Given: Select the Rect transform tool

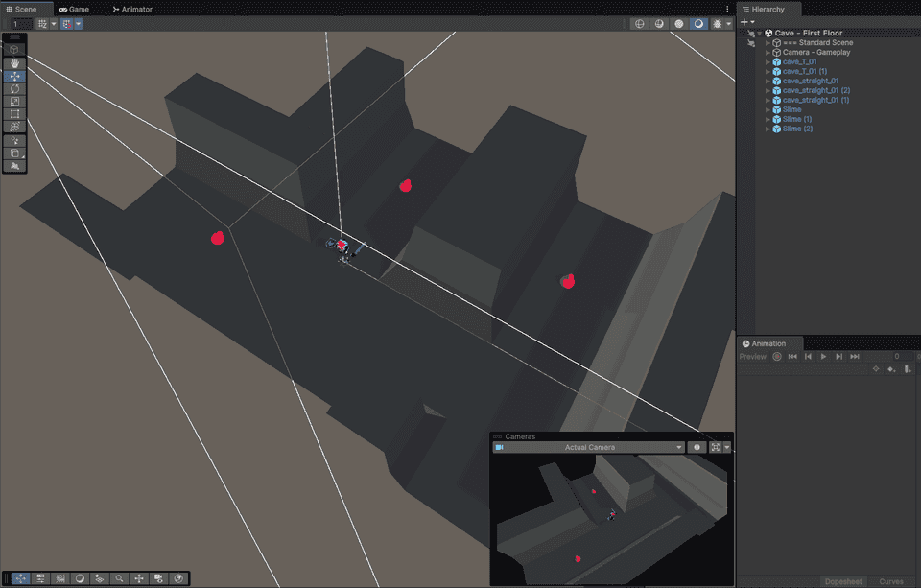Looking at the screenshot, I should (x=12, y=112).
